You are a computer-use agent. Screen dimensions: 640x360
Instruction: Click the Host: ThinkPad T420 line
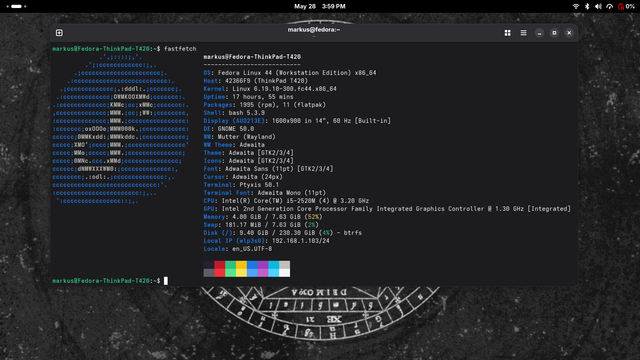[256, 81]
